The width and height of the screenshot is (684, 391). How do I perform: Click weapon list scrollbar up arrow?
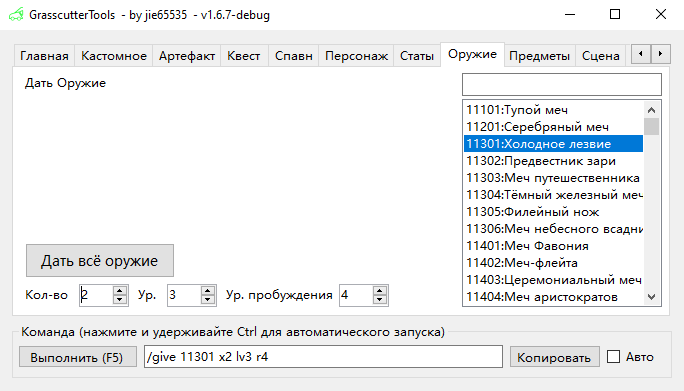652,110
